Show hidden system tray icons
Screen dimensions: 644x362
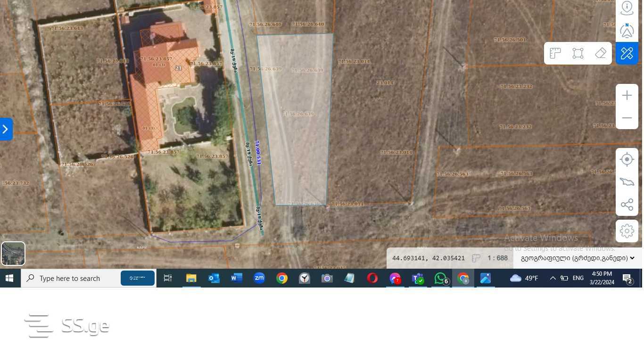point(553,278)
